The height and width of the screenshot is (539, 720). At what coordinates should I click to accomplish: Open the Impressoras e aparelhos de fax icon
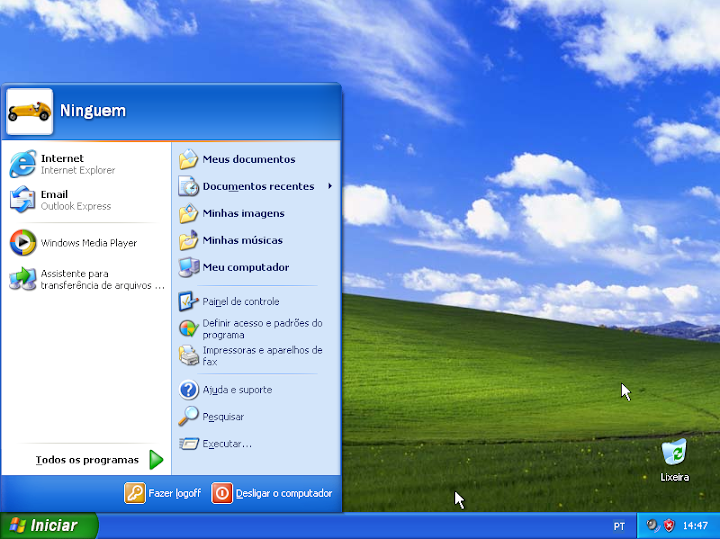point(188,355)
